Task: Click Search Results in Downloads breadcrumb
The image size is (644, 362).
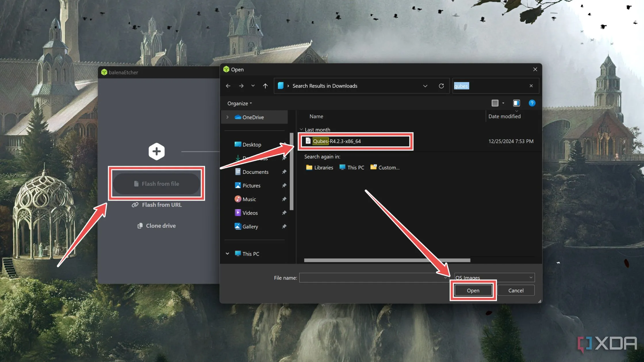Action: [325, 86]
